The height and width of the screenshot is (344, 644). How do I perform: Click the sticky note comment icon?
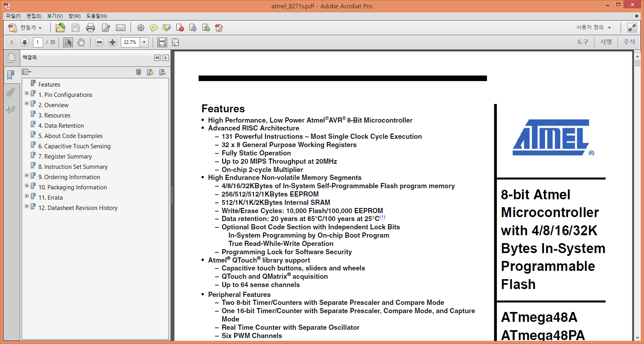(153, 28)
